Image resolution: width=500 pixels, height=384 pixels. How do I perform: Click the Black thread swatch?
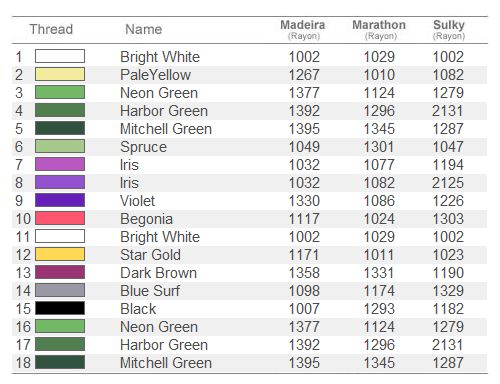tap(60, 308)
